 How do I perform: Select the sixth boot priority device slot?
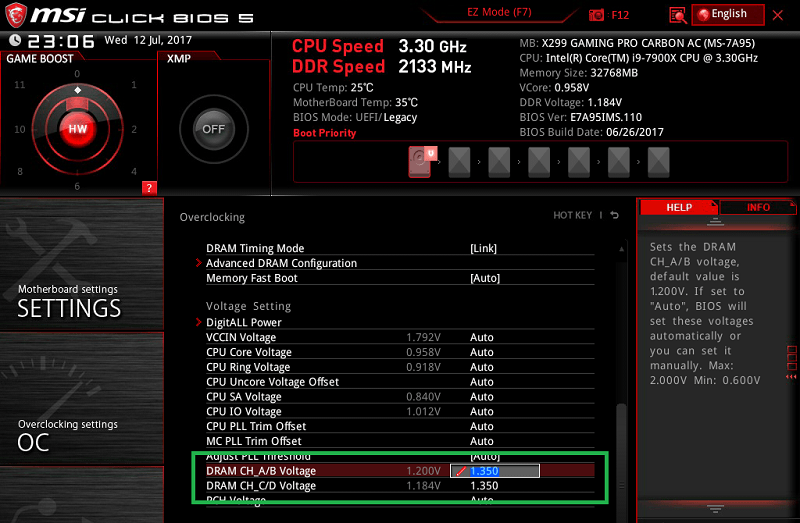point(618,162)
